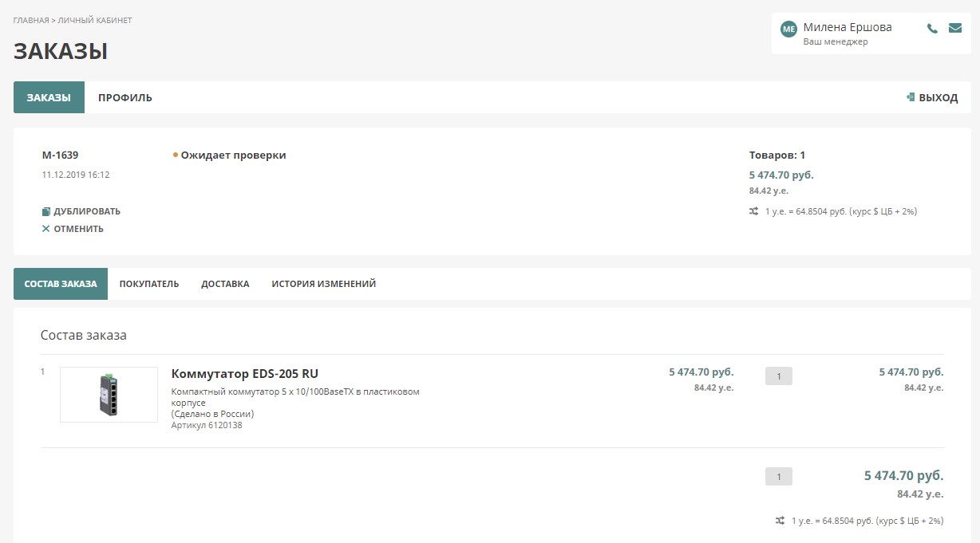Select the Заказы tab
980x543 pixels.
click(49, 97)
